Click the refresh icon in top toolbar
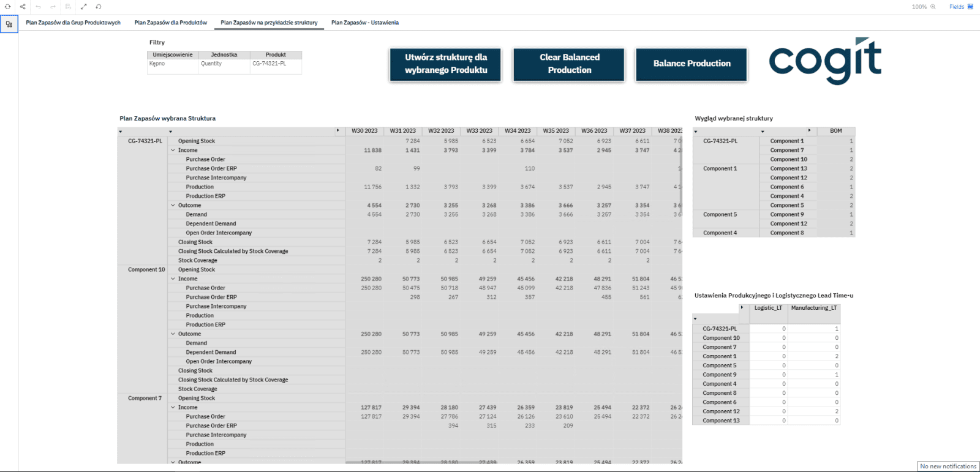 coord(8,7)
